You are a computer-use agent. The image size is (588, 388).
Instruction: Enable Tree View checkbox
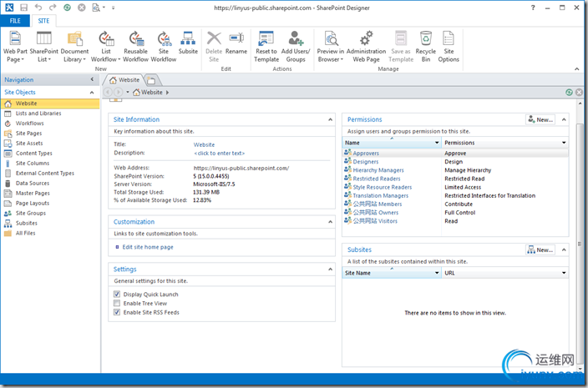tap(117, 303)
